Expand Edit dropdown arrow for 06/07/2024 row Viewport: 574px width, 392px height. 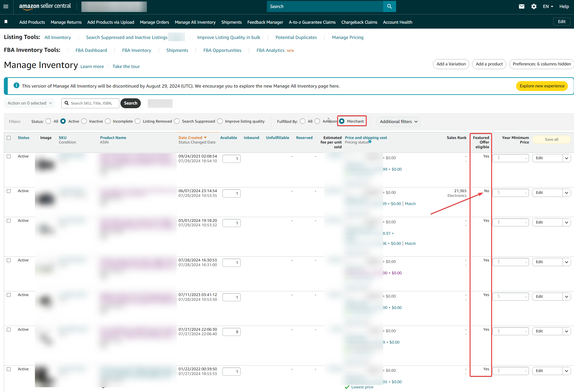pyautogui.click(x=567, y=193)
